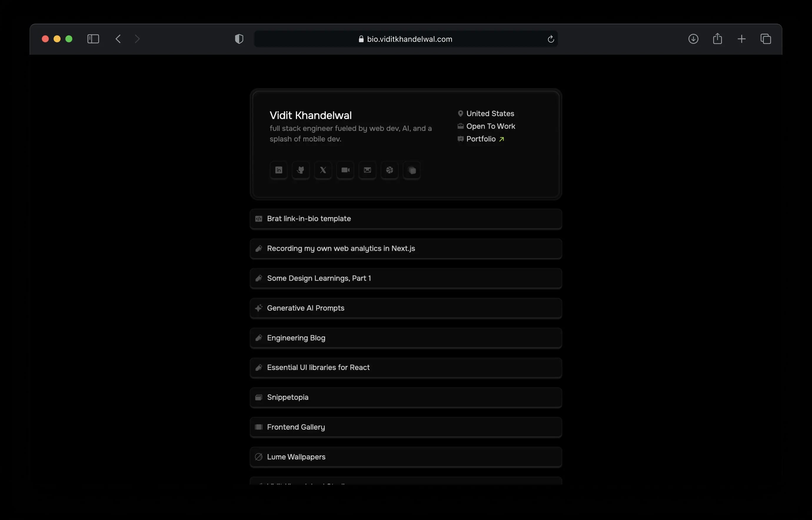Show Safari downloads list

tap(693, 39)
